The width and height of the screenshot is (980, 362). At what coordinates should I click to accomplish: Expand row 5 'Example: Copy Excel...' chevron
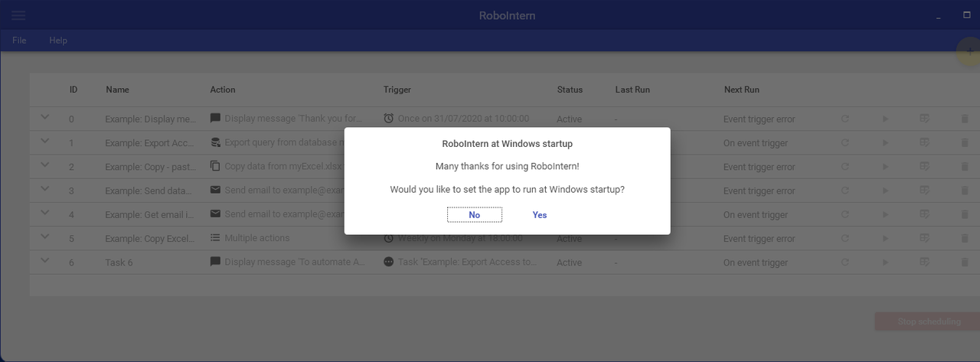tap(44, 236)
